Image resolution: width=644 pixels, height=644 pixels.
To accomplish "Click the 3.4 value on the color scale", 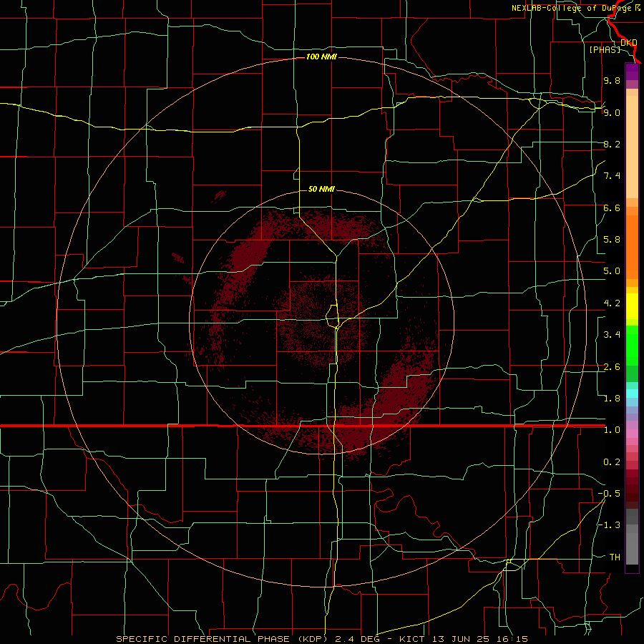I will (612, 335).
